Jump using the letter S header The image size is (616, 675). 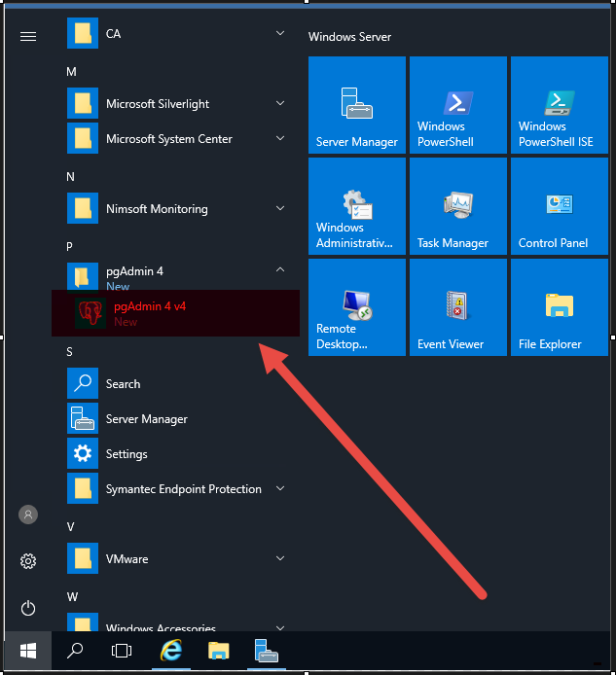click(69, 352)
